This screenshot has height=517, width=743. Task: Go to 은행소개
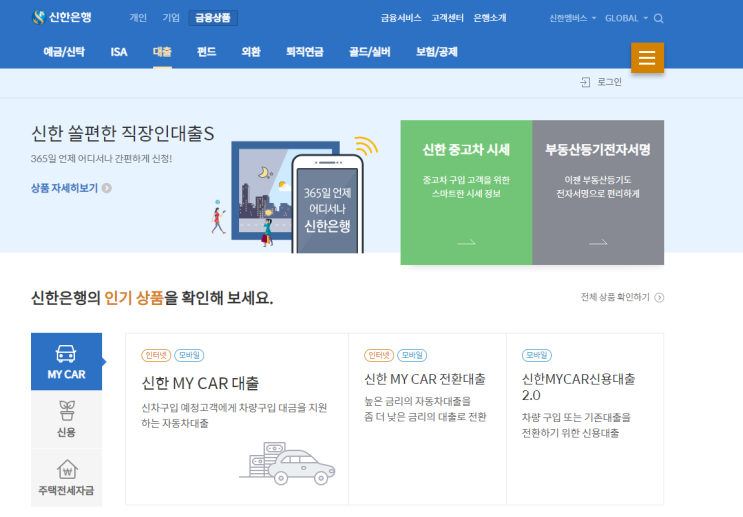pos(489,18)
